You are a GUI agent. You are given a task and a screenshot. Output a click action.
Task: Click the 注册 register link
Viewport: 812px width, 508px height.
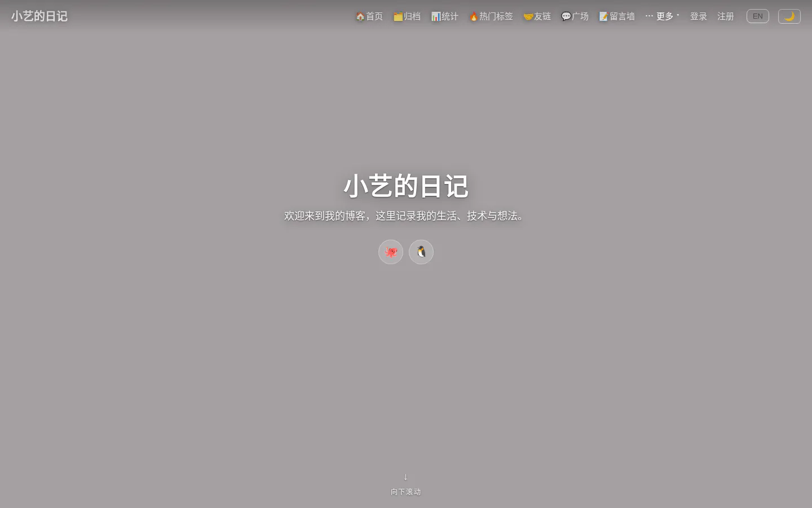(x=725, y=16)
